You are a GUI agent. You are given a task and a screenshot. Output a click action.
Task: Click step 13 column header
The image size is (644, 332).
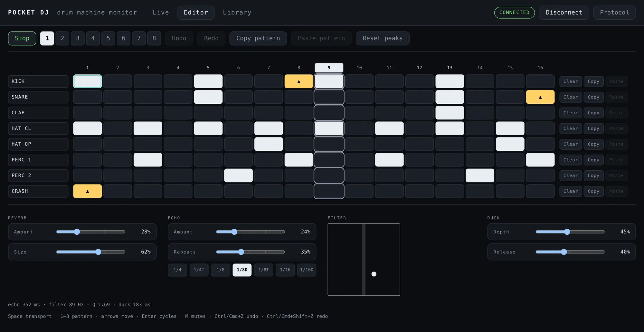point(450,68)
